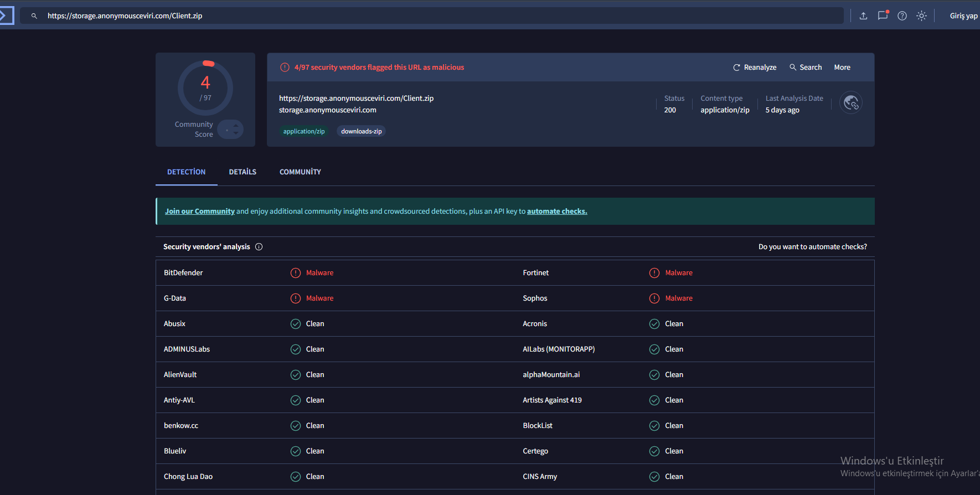980x495 pixels.
Task: Click the Reanalyze button
Action: 755,68
